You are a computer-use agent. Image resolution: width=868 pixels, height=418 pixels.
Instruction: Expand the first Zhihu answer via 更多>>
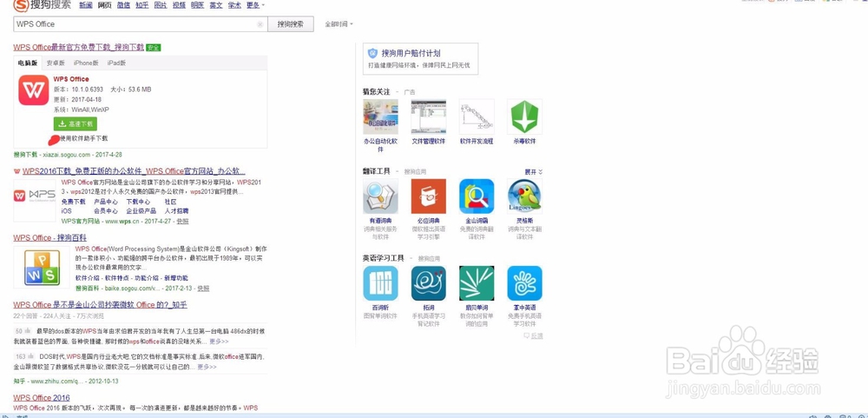coord(219,342)
